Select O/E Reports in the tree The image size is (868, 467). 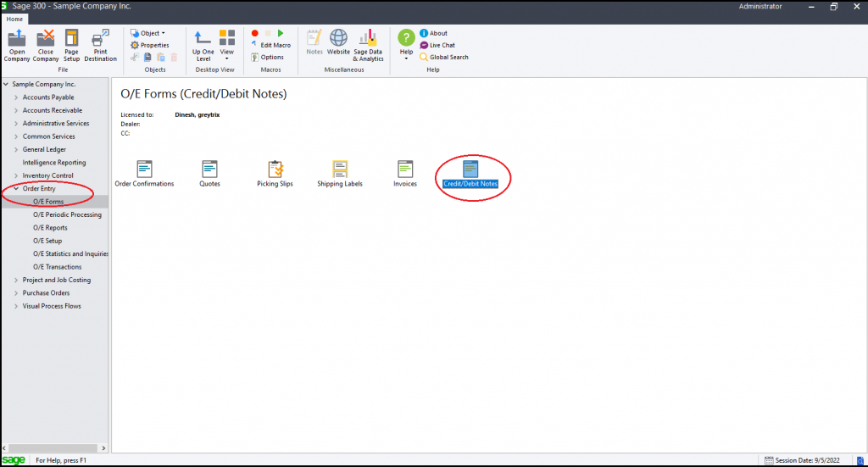click(50, 228)
